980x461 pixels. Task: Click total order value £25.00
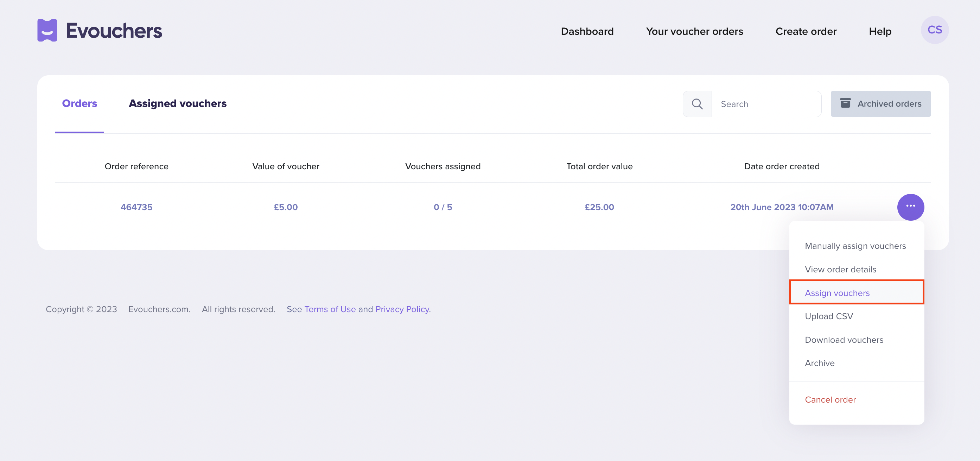click(599, 207)
